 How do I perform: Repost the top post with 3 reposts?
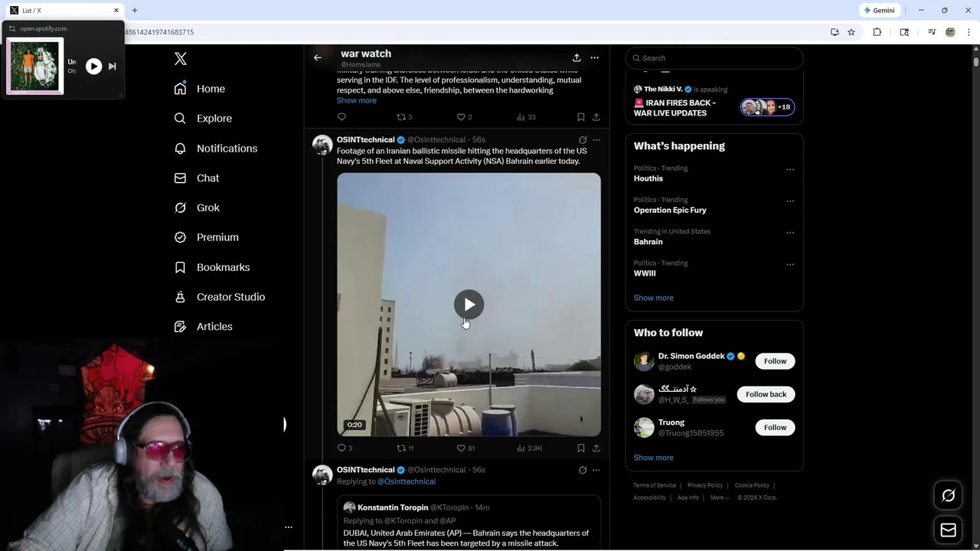pyautogui.click(x=404, y=117)
